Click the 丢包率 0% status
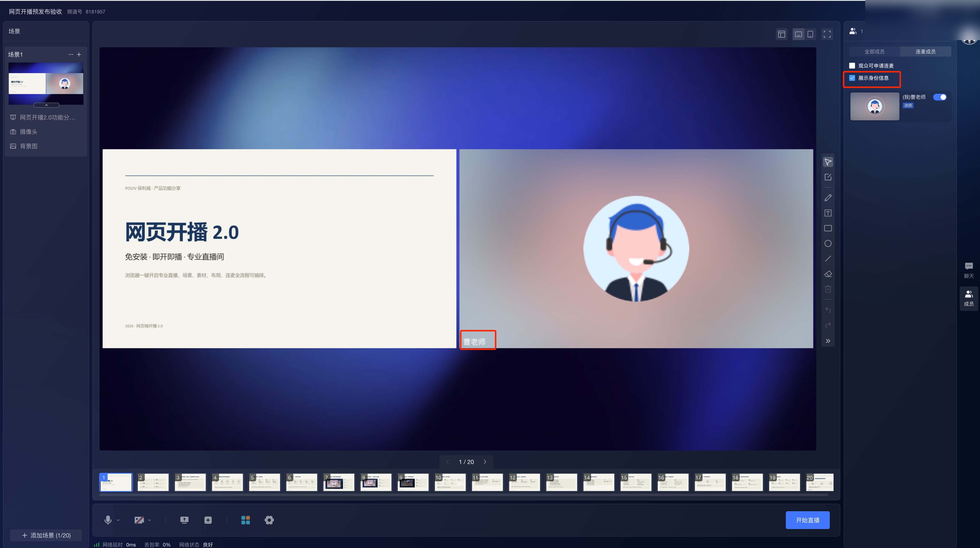980x548 pixels. point(157,545)
